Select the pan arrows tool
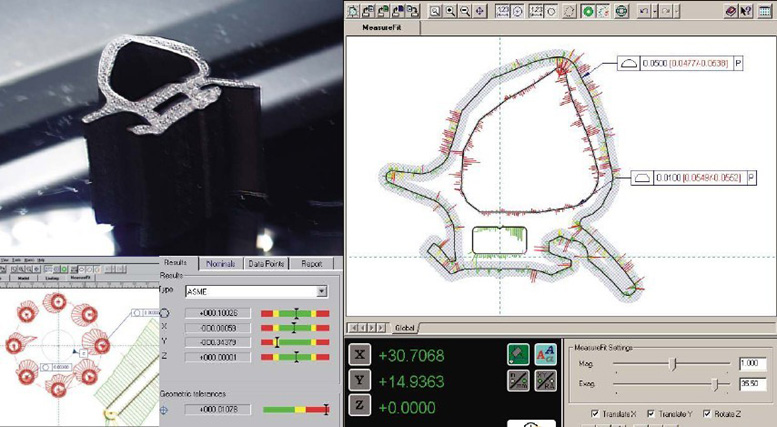The width and height of the screenshot is (777, 427). (x=481, y=11)
